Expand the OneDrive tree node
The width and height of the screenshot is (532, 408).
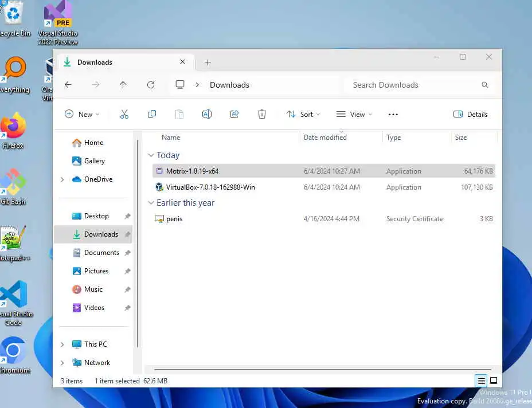coord(62,179)
